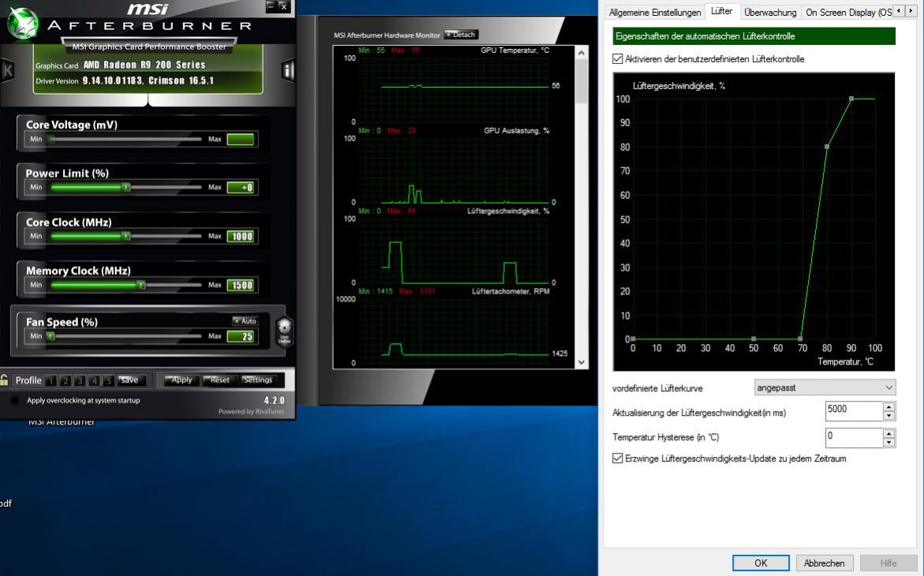Detach the Hardware Monitor panel
The width and height of the screenshot is (924, 576).
(461, 35)
